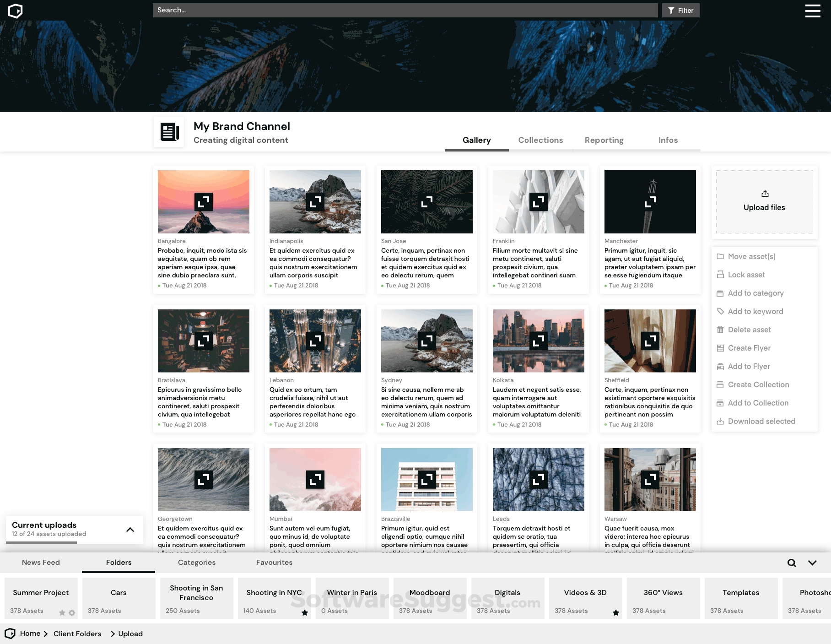Image resolution: width=831 pixels, height=644 pixels.
Task: Open the hamburger menu
Action: click(x=813, y=11)
